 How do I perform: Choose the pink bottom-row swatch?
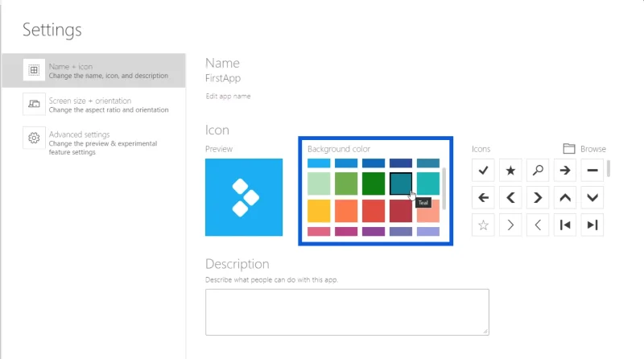(319, 231)
